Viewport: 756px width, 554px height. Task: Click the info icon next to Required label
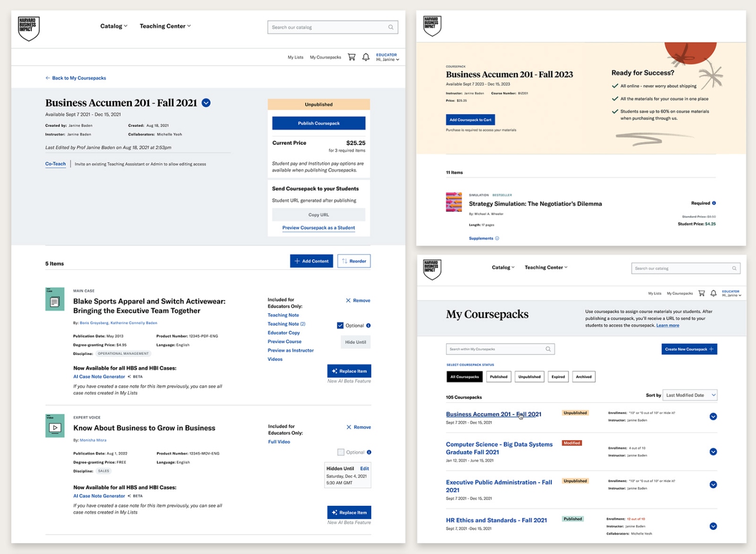714,203
